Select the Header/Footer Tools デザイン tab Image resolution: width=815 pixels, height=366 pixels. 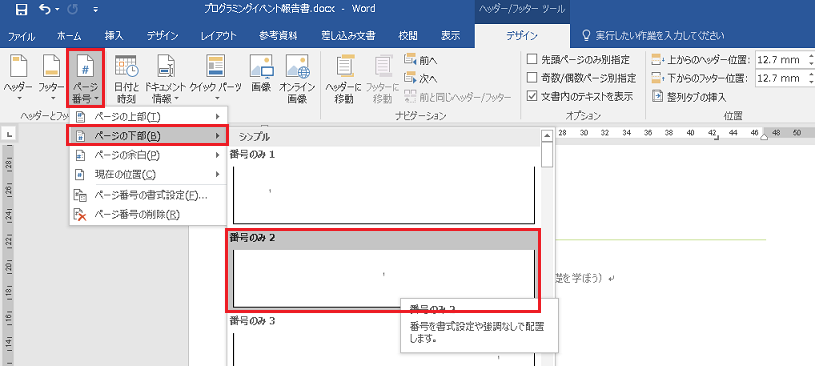[x=522, y=36]
